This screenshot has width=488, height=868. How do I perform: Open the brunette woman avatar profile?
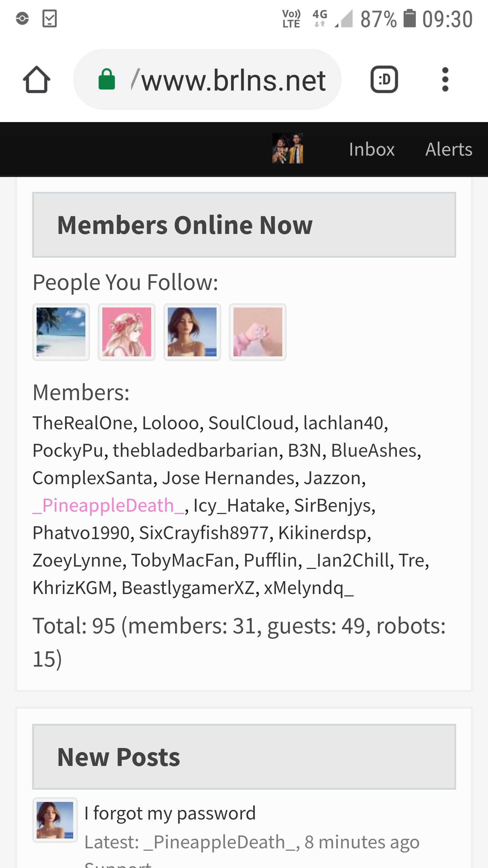pos(192,332)
